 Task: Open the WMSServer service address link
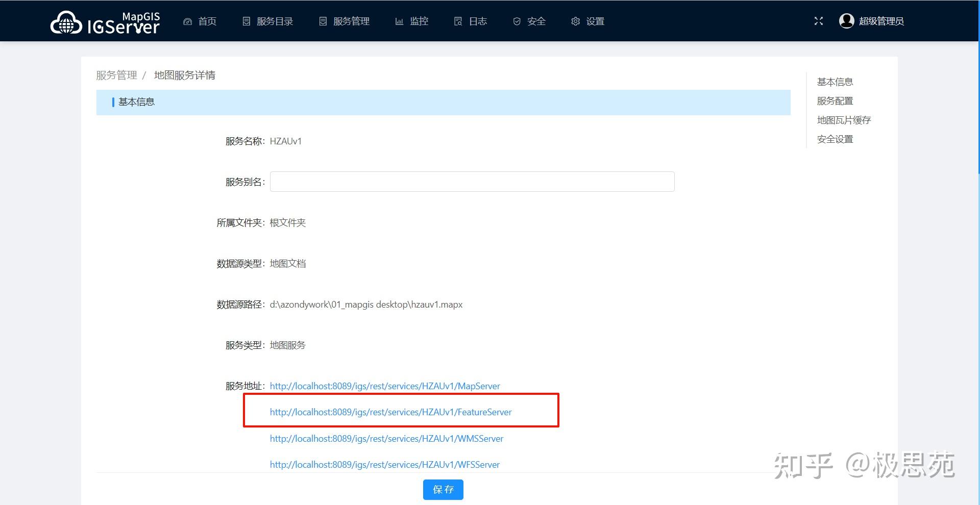click(386, 438)
